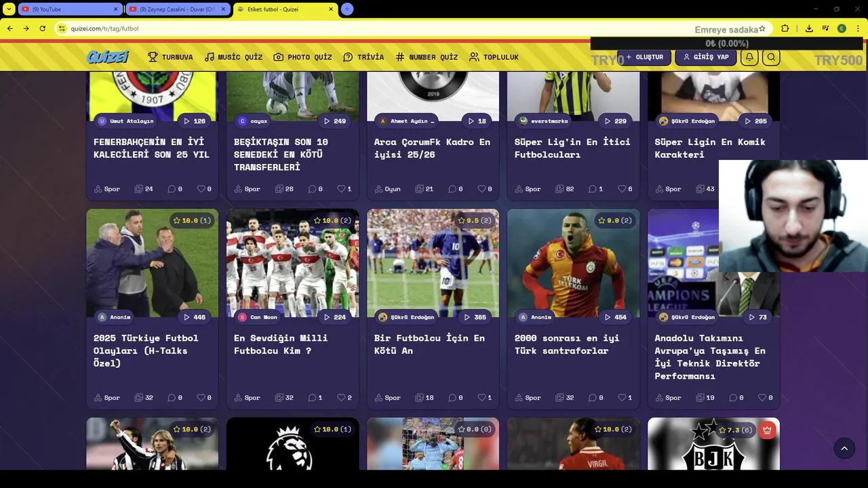Open the Quizei logo home link
The image size is (868, 488).
(x=108, y=57)
